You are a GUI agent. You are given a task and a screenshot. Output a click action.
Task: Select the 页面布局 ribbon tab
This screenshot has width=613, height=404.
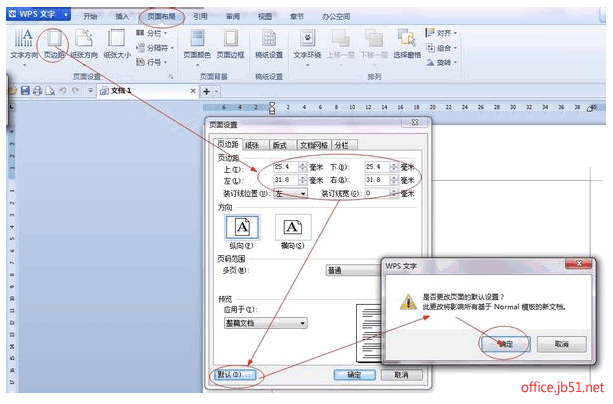coord(161,16)
